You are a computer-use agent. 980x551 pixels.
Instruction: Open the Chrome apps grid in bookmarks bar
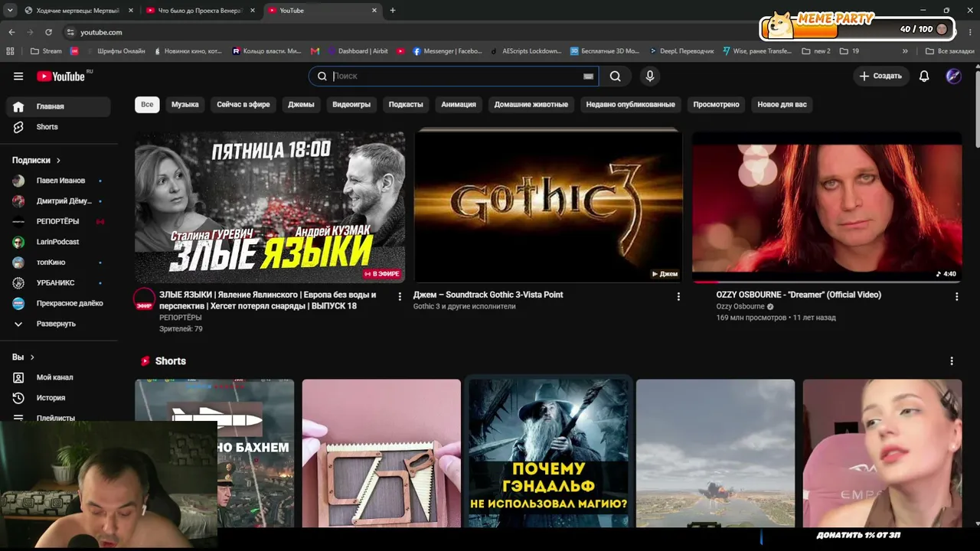click(10, 51)
